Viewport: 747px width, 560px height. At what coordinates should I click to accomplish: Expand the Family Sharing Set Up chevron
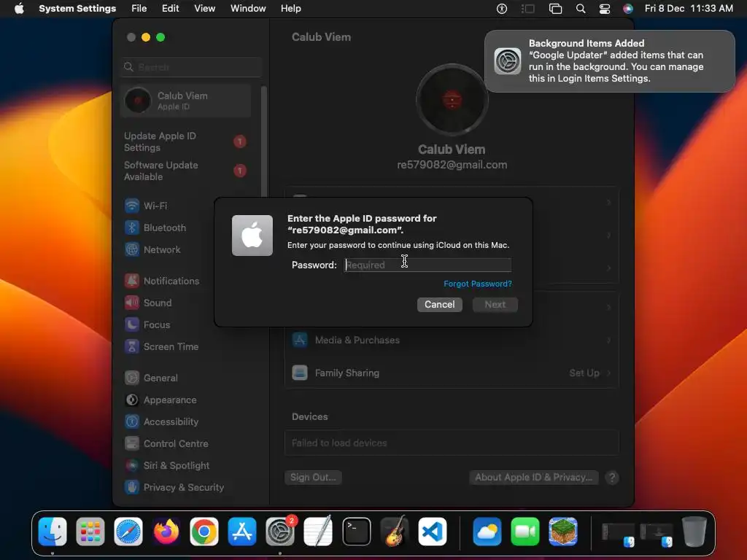pos(609,373)
